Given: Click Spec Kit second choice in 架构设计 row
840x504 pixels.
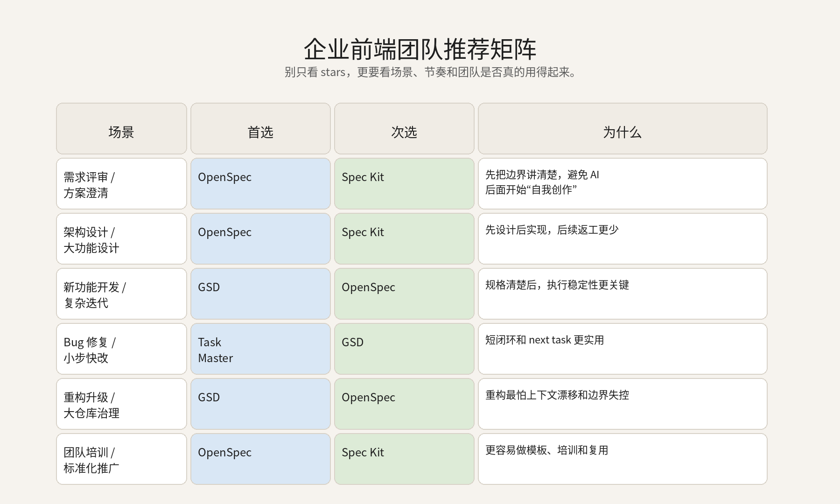Looking at the screenshot, I should click(404, 238).
